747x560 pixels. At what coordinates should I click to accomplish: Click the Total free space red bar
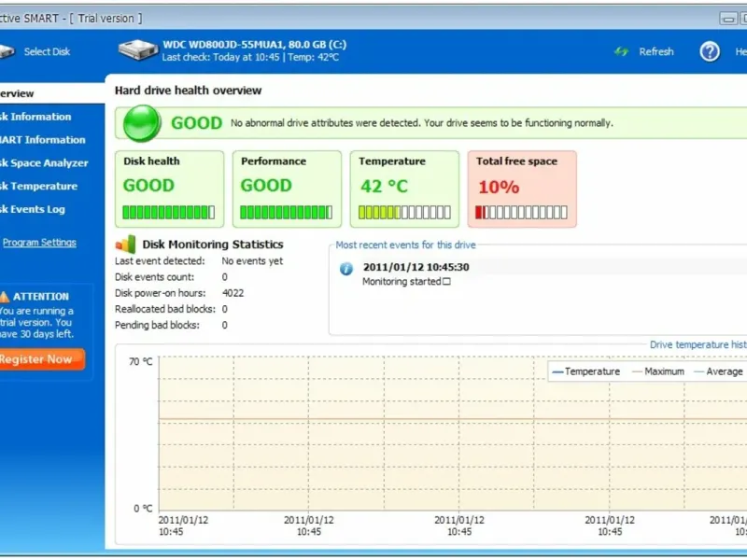pyautogui.click(x=522, y=213)
